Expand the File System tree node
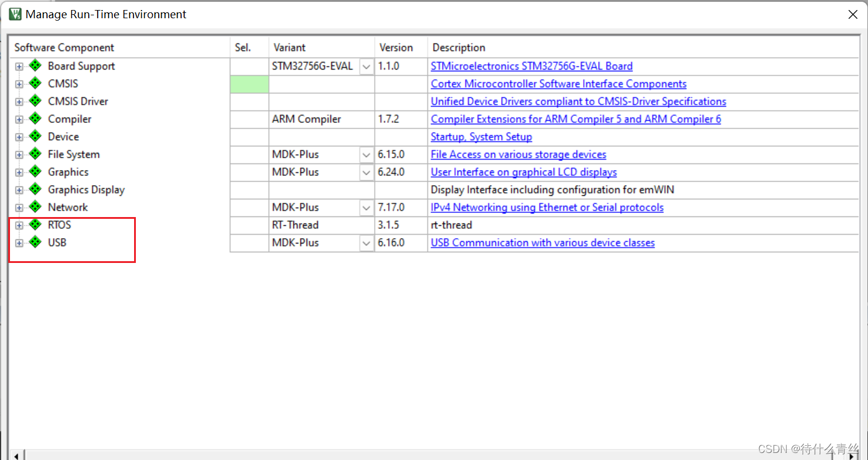Image resolution: width=868 pixels, height=460 pixels. tap(19, 155)
